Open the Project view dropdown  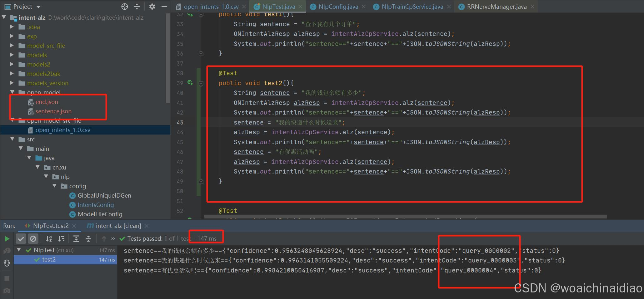38,7
